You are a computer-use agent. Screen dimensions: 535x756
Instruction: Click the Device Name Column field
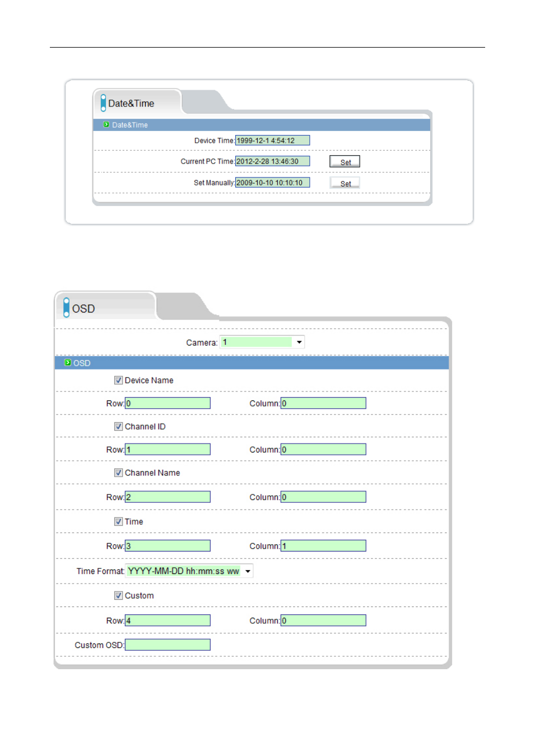(x=323, y=403)
